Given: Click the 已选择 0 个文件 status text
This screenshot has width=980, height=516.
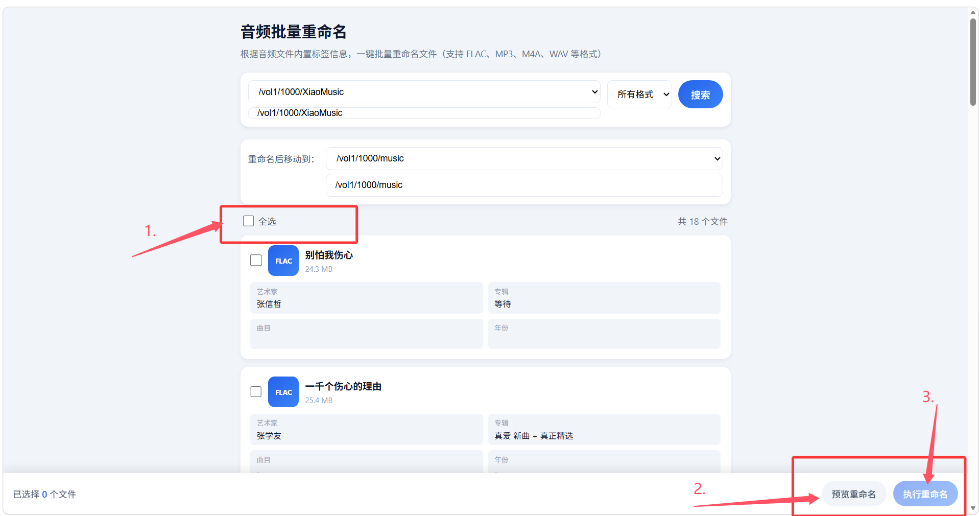Looking at the screenshot, I should (x=44, y=494).
